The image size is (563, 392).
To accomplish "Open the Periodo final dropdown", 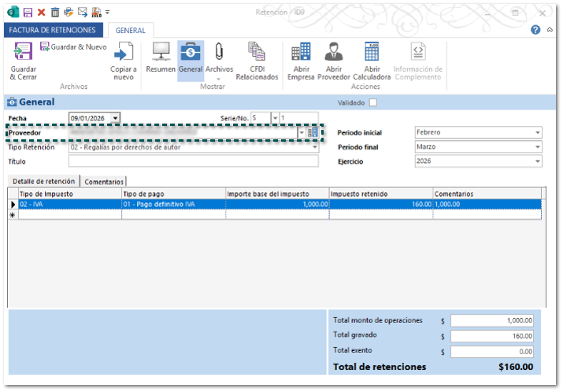I will tap(537, 147).
